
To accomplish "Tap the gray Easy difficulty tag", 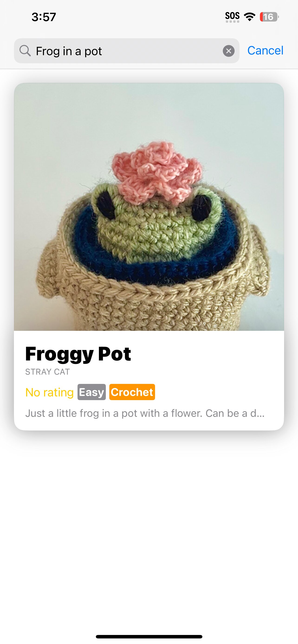I will pos(92,392).
